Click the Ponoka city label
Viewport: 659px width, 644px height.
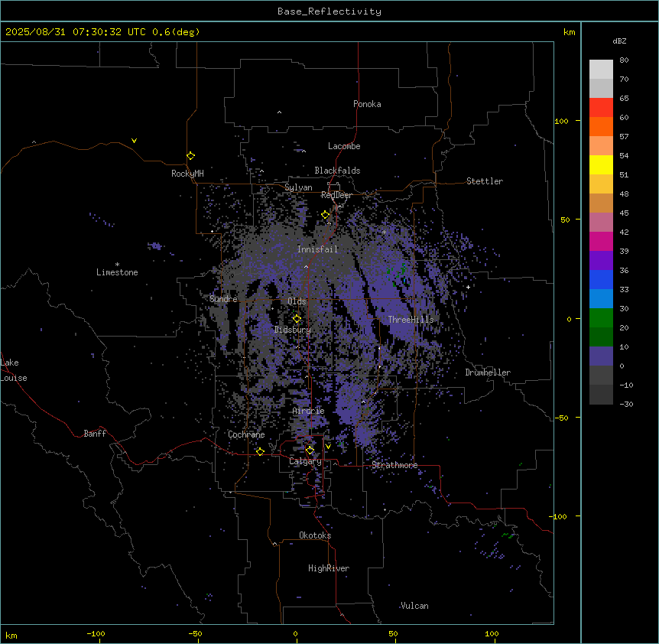coord(367,104)
